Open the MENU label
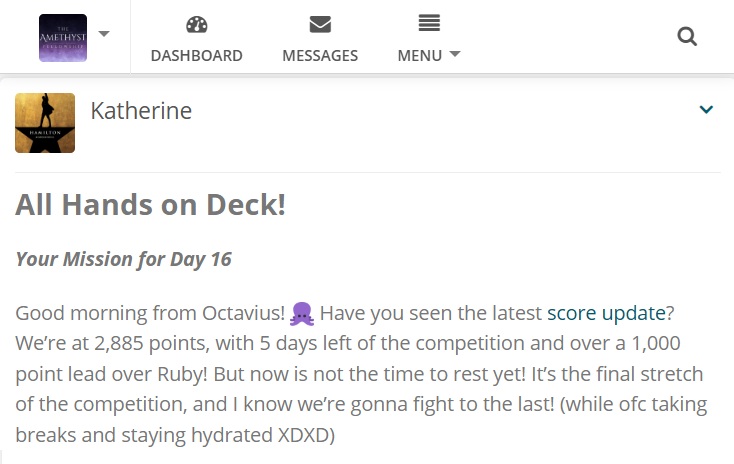This screenshot has height=464, width=734. (x=420, y=56)
